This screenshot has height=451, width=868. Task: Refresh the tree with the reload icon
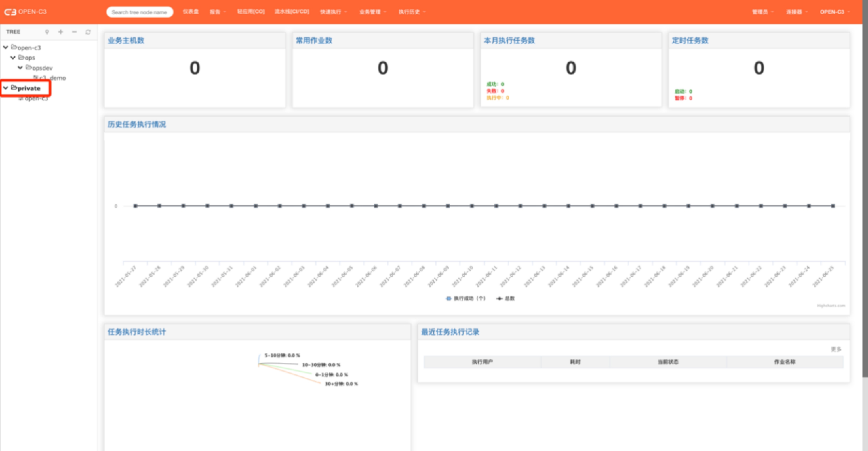click(x=88, y=32)
